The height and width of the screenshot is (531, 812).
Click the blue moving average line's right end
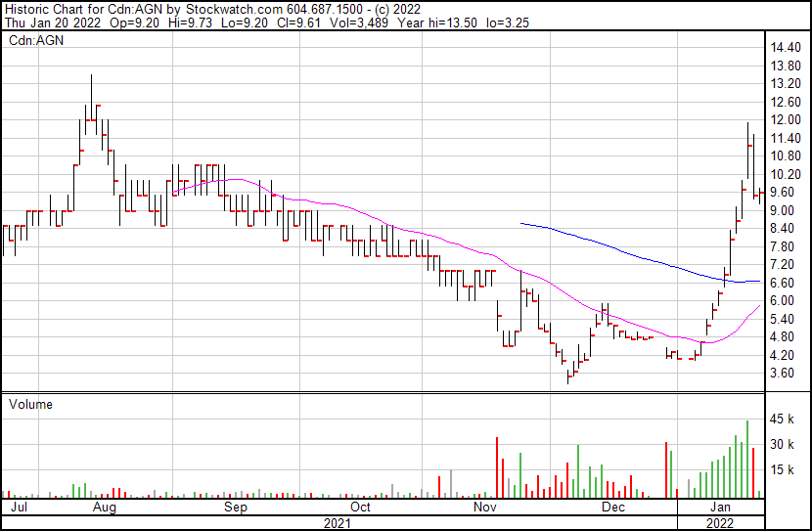click(759, 281)
